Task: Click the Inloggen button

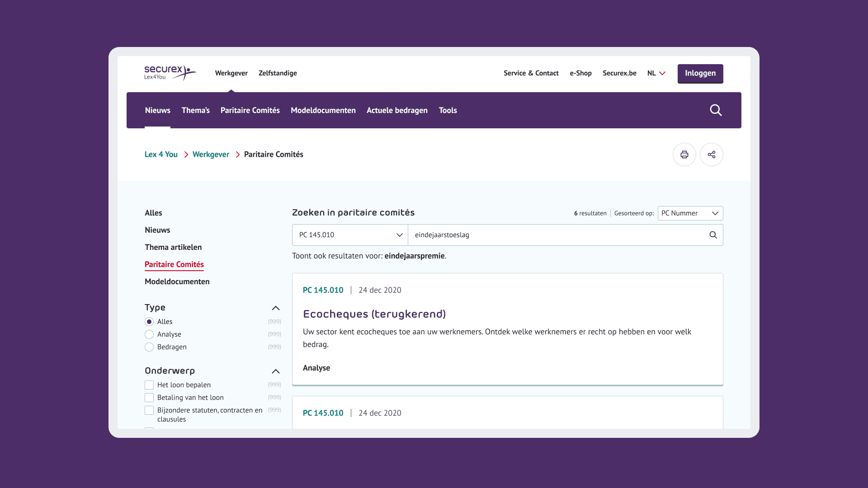Action: tap(700, 73)
